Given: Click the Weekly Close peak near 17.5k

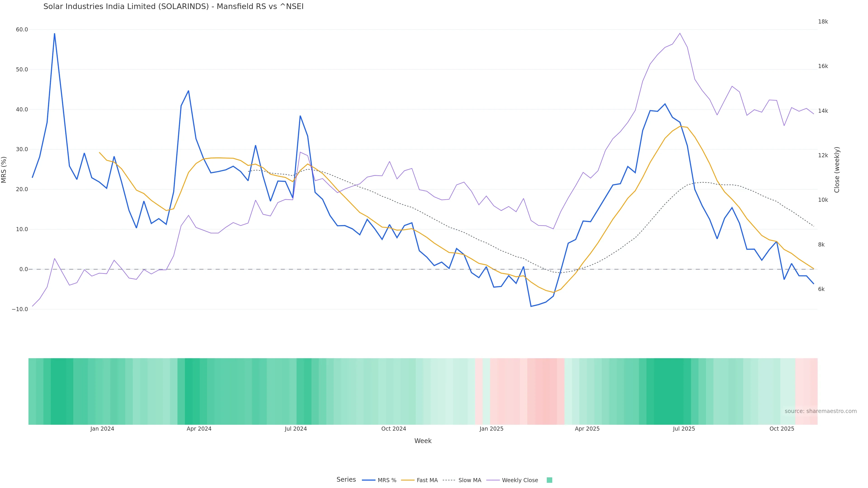Looking at the screenshot, I should [680, 33].
